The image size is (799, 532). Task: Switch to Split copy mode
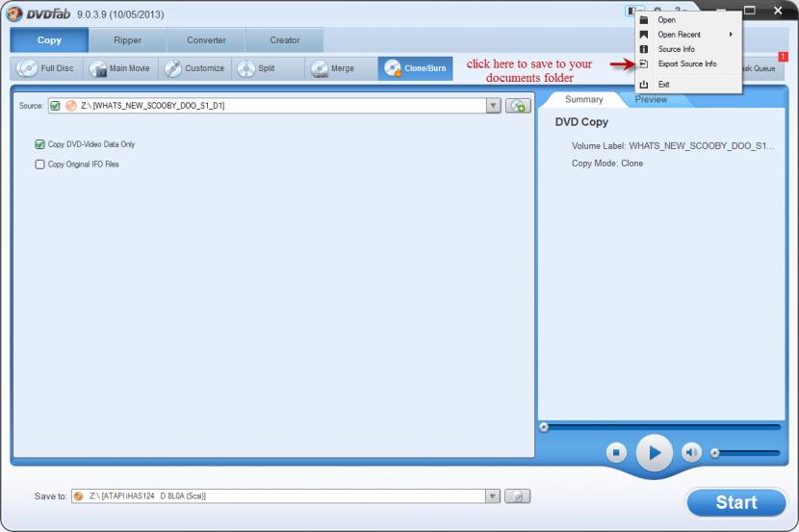pos(268,68)
